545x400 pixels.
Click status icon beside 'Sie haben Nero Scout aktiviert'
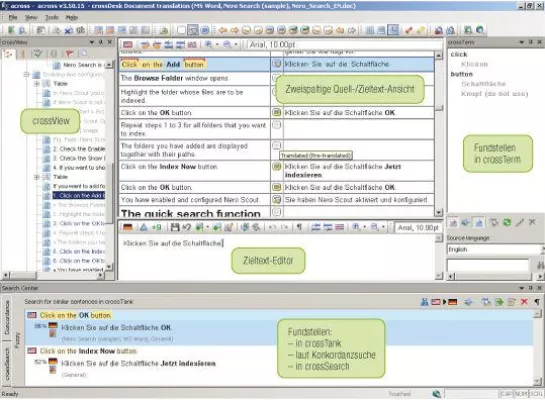[x=277, y=199]
